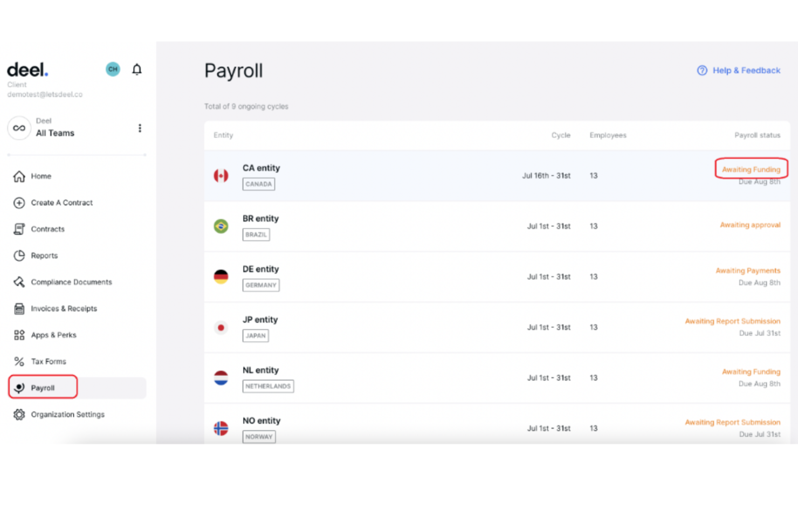The height and width of the screenshot is (532, 798).
Task: Click the Netherlands flag icon
Action: 221,378
